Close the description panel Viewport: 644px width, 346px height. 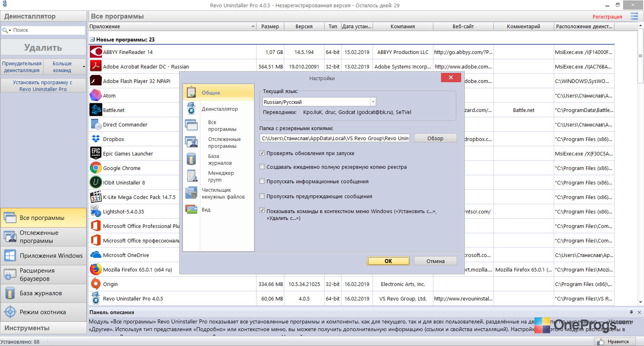click(639, 312)
